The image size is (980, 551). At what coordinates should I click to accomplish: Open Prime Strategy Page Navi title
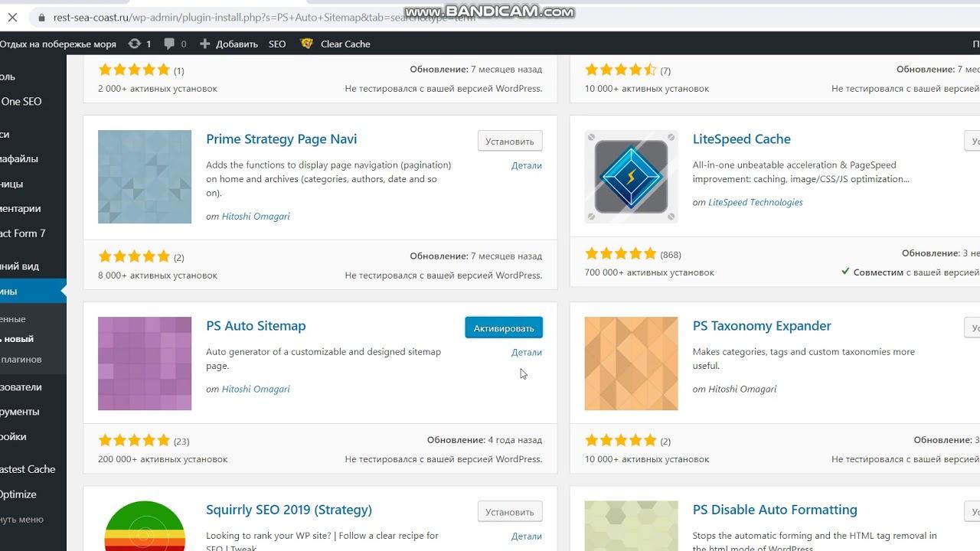pos(281,139)
